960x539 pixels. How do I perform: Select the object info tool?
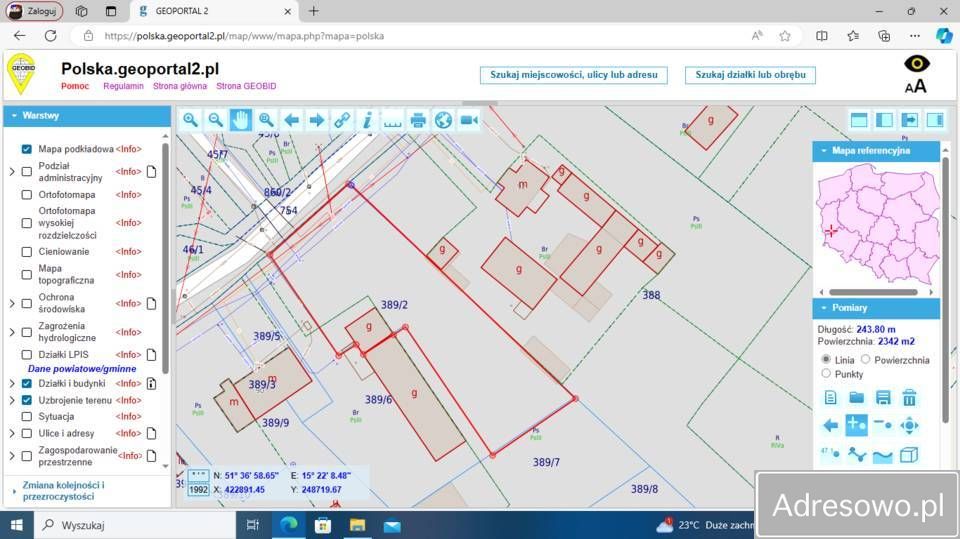(367, 120)
